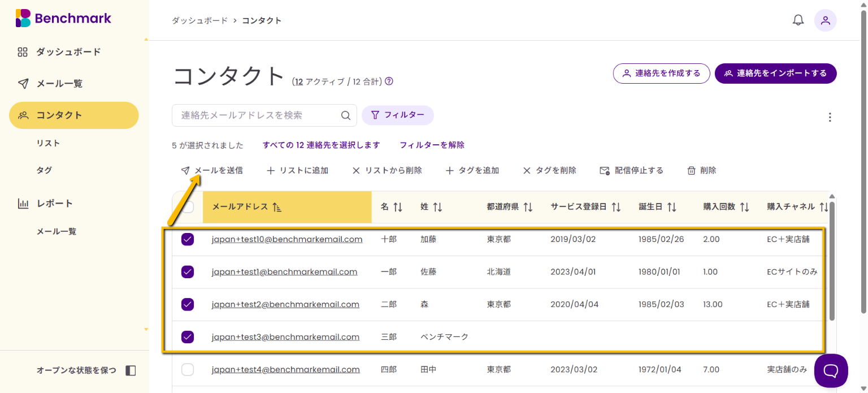Open japan+test2@benchmarkemail.com contact

click(285, 304)
